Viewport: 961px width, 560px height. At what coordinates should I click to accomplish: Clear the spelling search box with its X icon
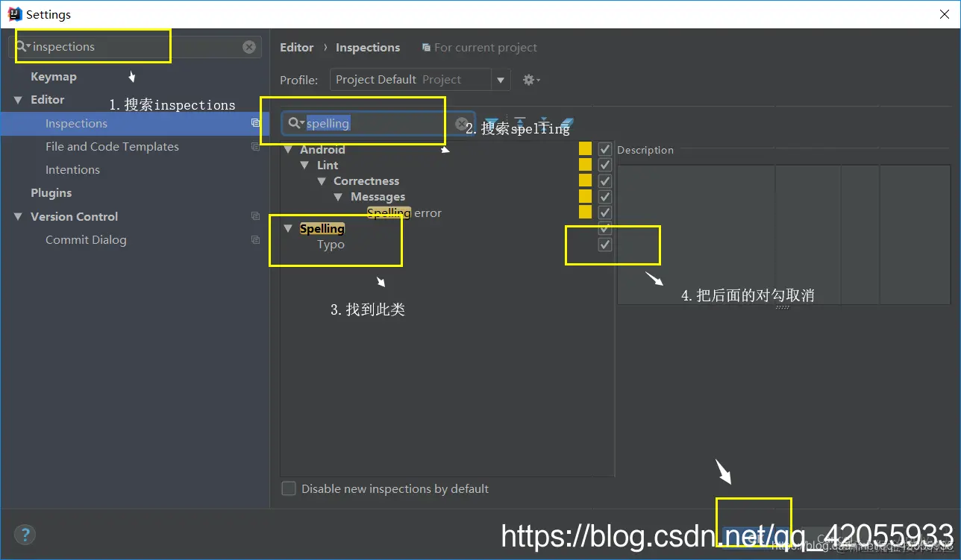click(462, 122)
